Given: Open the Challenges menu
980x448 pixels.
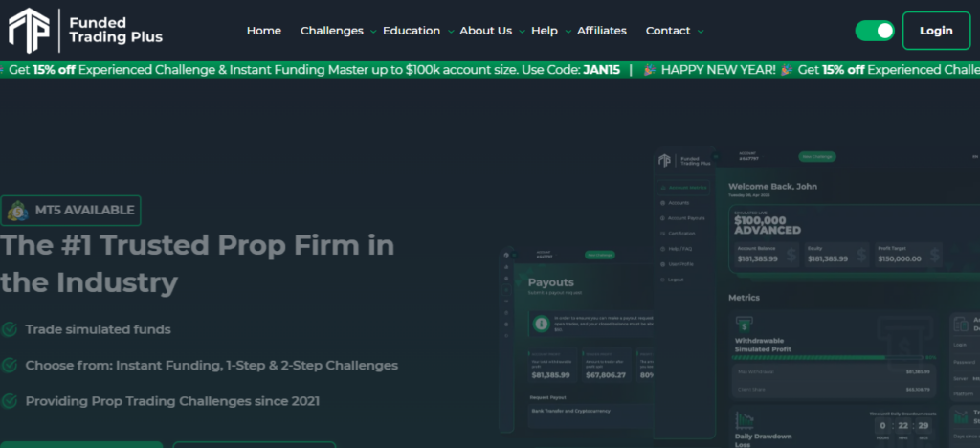Looking at the screenshot, I should [x=332, y=31].
